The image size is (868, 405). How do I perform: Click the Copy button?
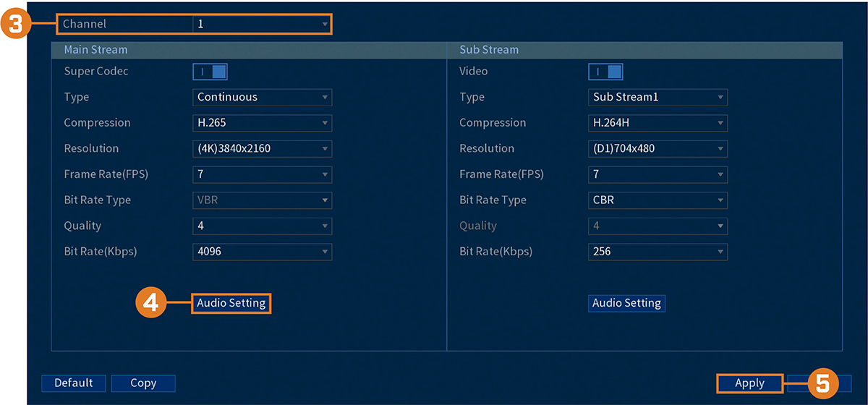(143, 383)
